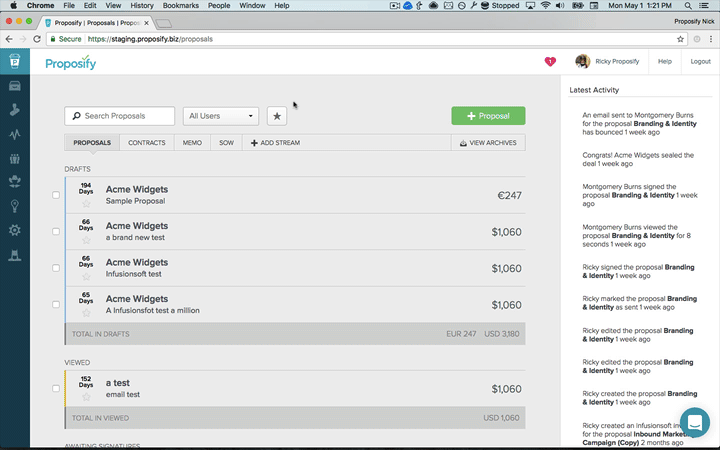720x450 pixels.
Task: Open the People menu in menu bar
Action: tap(219, 6)
